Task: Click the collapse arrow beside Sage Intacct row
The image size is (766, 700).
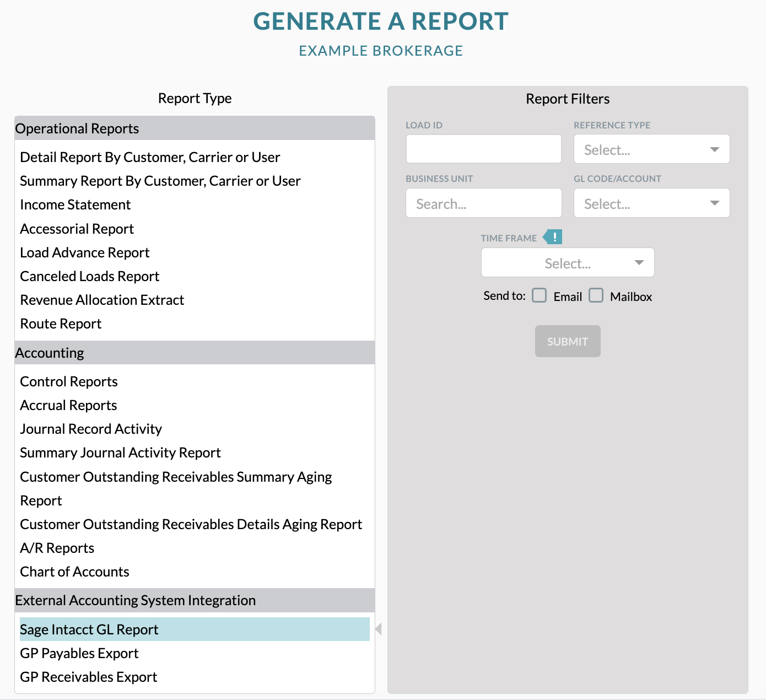Action: [x=379, y=628]
